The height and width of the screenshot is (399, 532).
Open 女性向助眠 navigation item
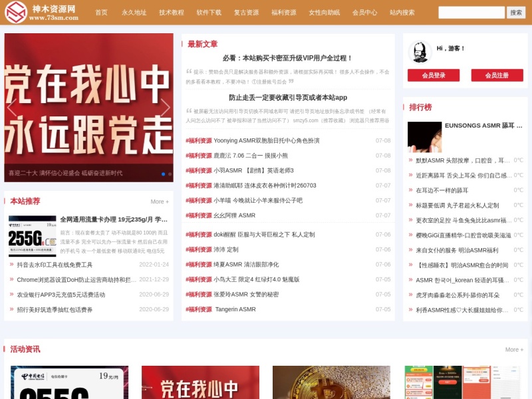tap(324, 13)
